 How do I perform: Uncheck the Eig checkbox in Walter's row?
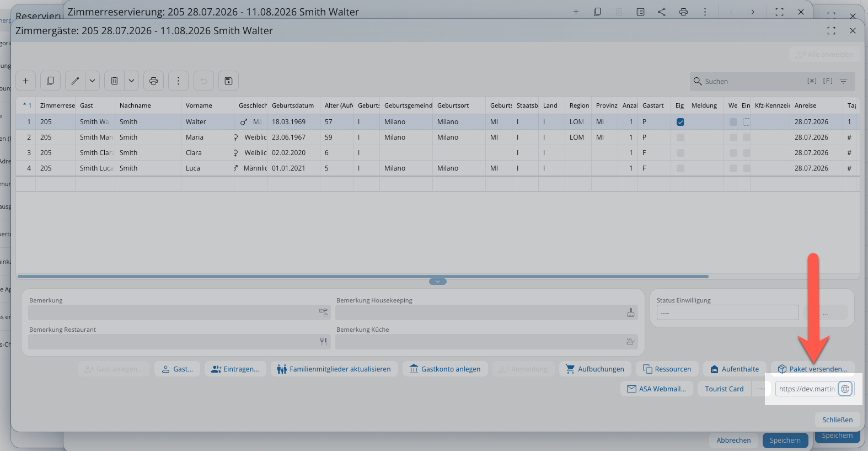pos(680,122)
